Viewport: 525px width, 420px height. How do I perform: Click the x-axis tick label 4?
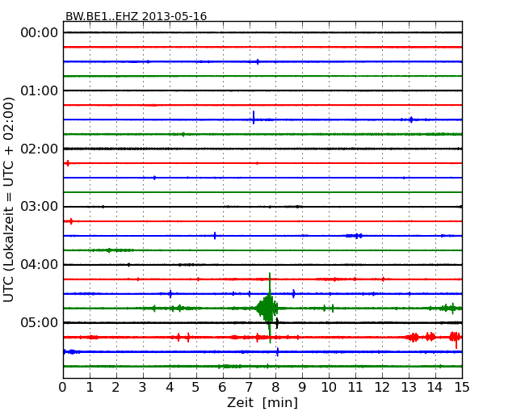point(170,387)
